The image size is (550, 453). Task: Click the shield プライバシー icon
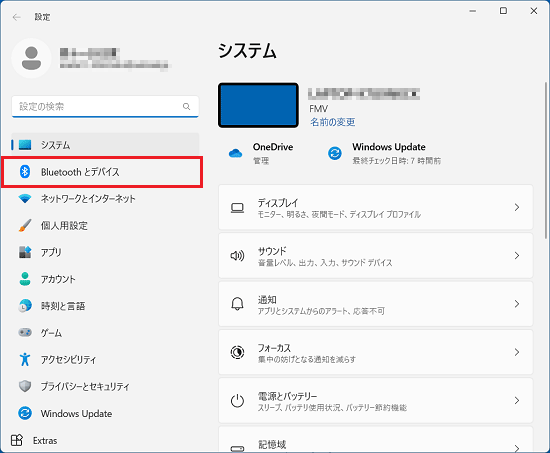tap(25, 386)
